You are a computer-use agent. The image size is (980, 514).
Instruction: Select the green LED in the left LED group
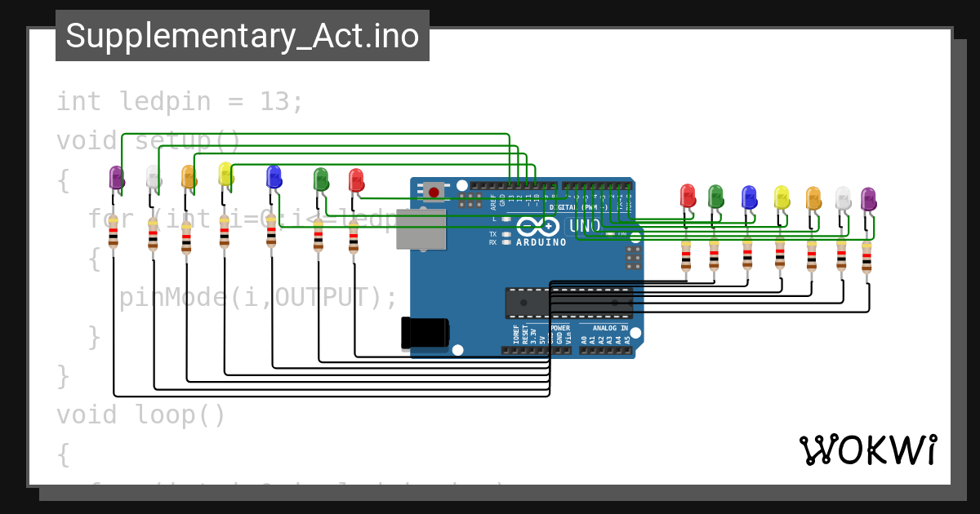320,179
